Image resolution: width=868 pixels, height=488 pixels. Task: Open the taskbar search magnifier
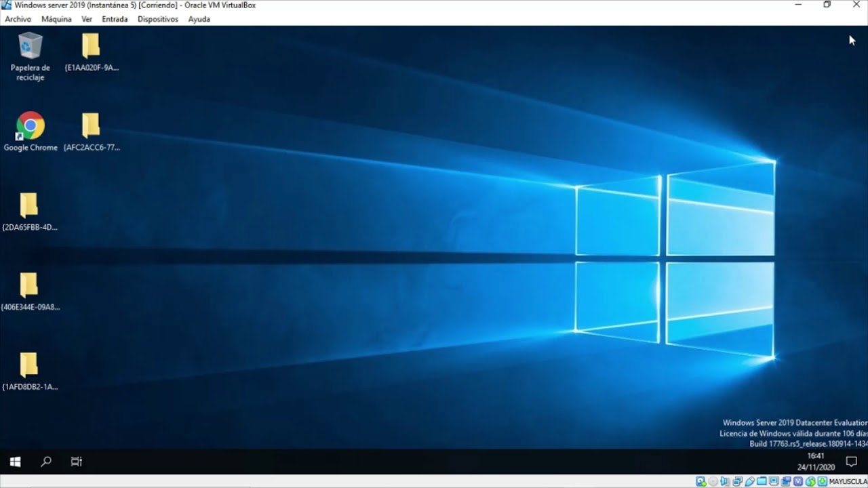[46, 462]
